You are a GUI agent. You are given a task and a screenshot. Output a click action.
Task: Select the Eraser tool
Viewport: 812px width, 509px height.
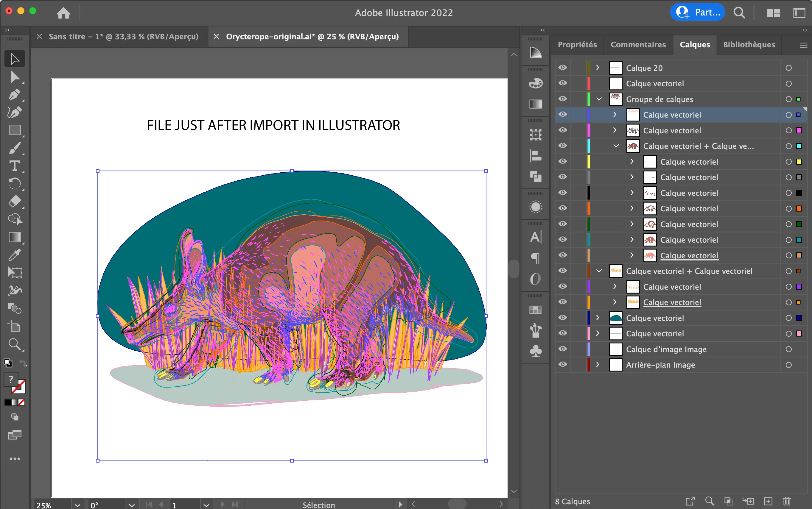[14, 201]
